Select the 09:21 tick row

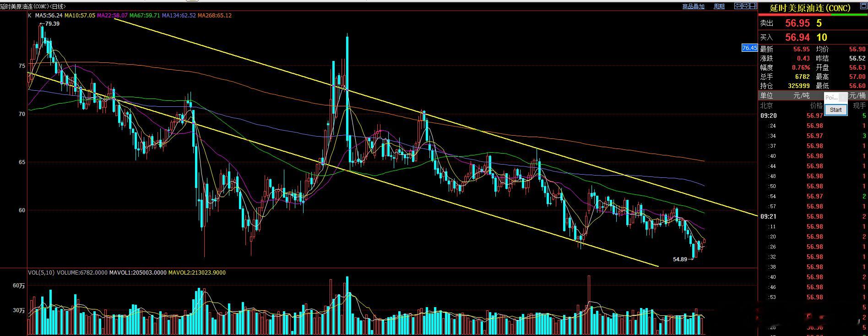coord(813,216)
